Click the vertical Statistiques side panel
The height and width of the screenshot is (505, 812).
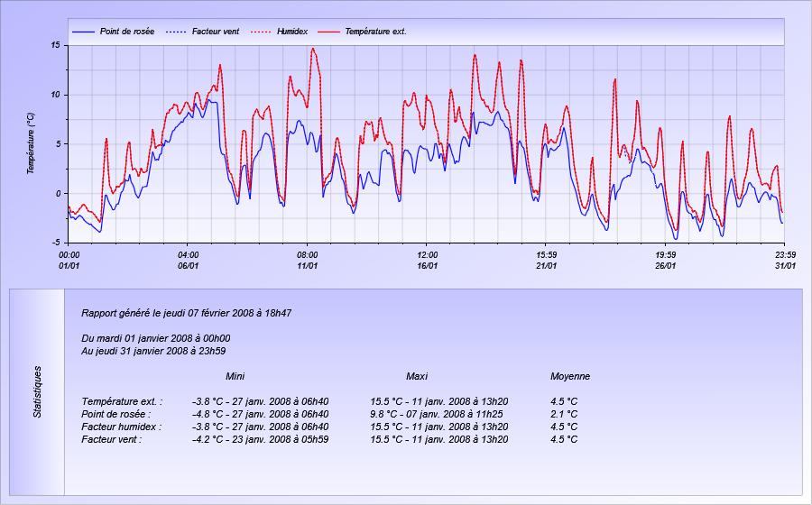point(37,391)
